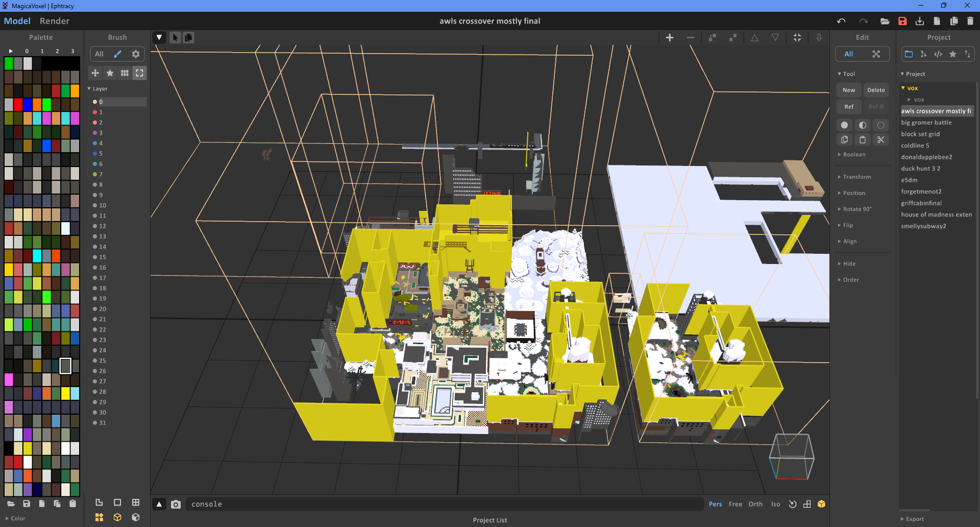Select the paint brush icon in Brush panel

click(117, 54)
